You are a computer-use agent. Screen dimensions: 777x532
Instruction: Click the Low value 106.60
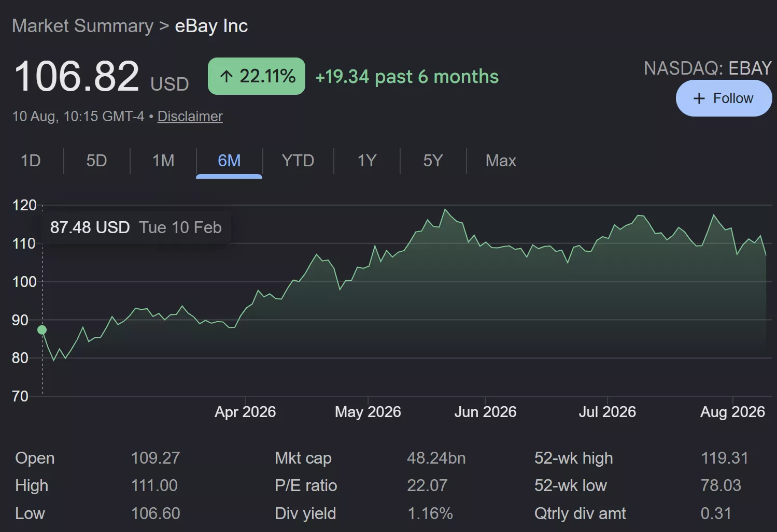tap(156, 513)
